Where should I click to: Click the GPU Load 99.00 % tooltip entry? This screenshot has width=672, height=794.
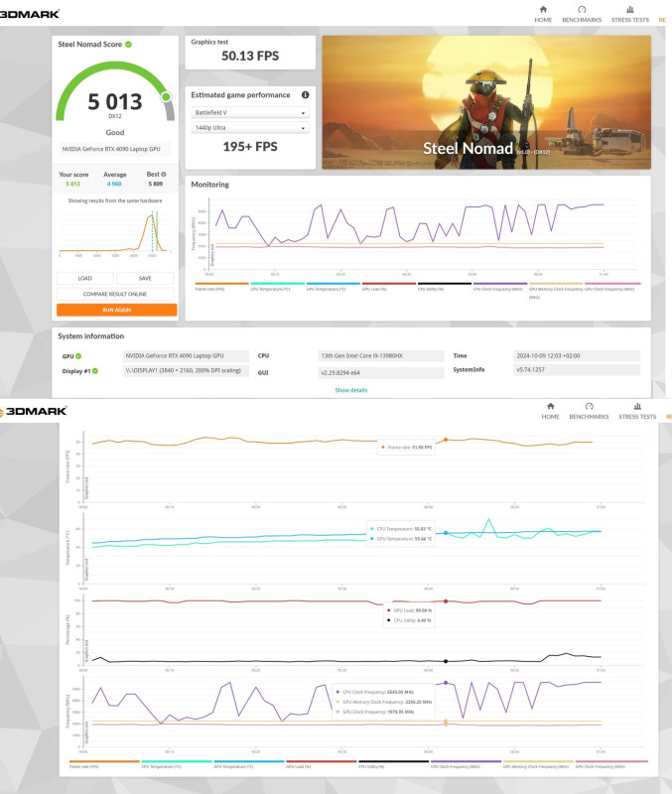point(410,610)
